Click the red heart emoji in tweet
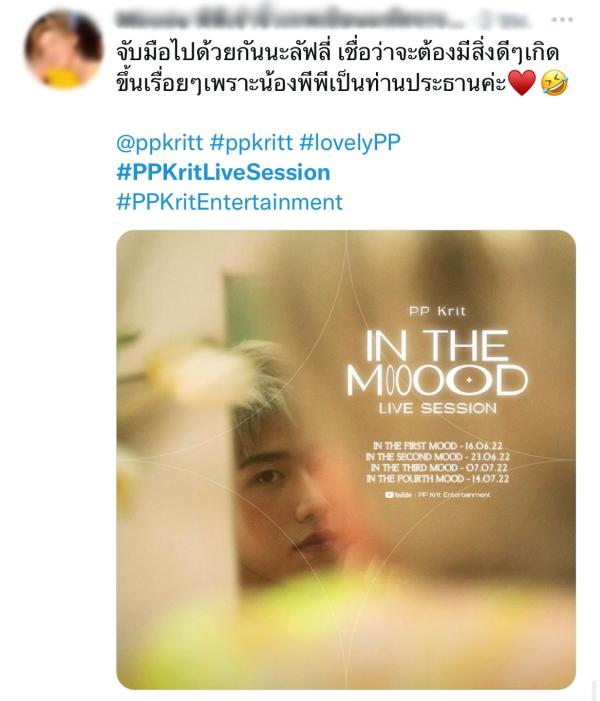 (x=521, y=83)
